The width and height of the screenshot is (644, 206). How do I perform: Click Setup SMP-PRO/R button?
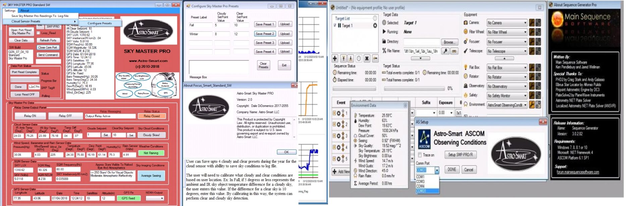(x=461, y=155)
